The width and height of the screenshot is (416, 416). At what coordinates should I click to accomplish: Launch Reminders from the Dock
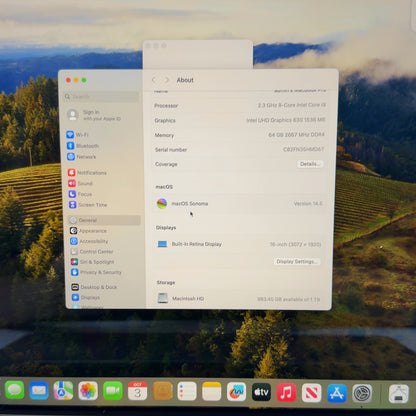[187, 391]
